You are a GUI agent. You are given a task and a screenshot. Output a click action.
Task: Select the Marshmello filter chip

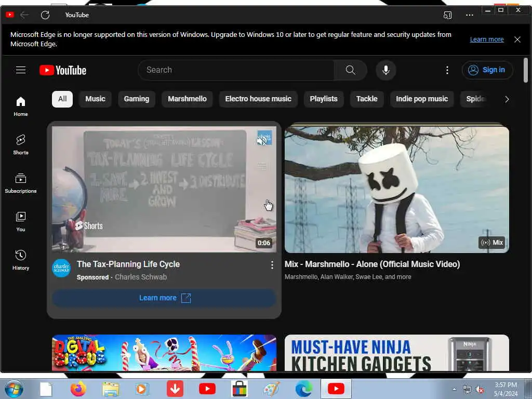[187, 99]
